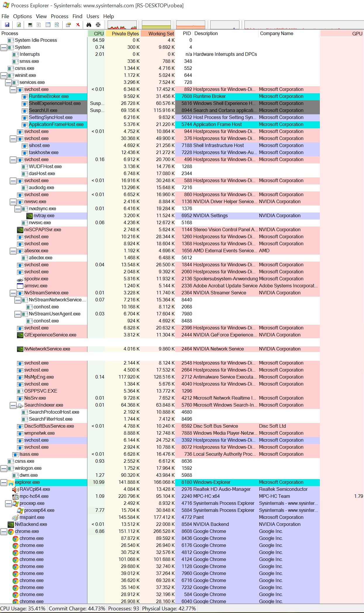Click the orange physical memory mini graph
The image size is (364, 613).
(191, 25)
